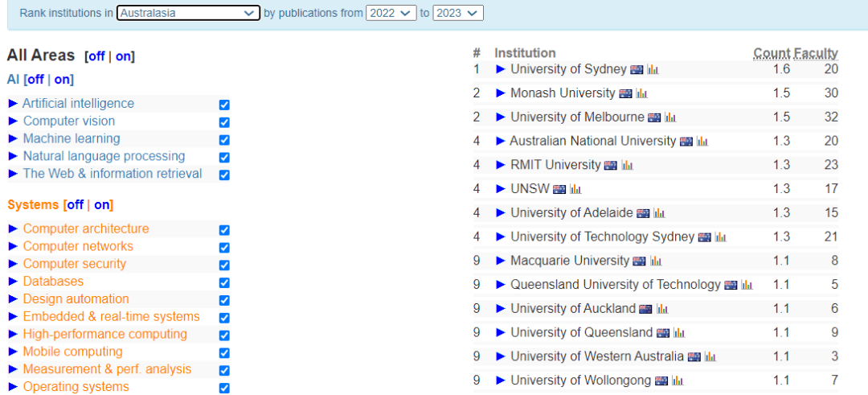Open the 2023 end year dropdown

point(458,13)
